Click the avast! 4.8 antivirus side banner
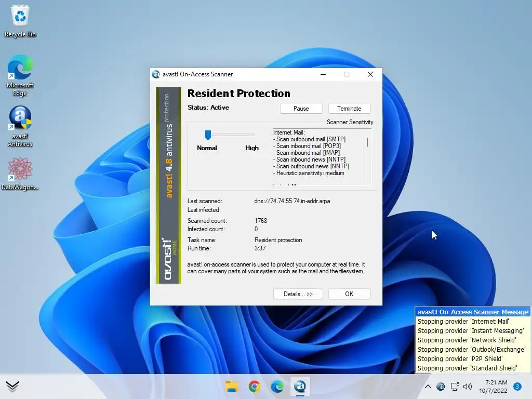532x399 pixels. (169, 185)
